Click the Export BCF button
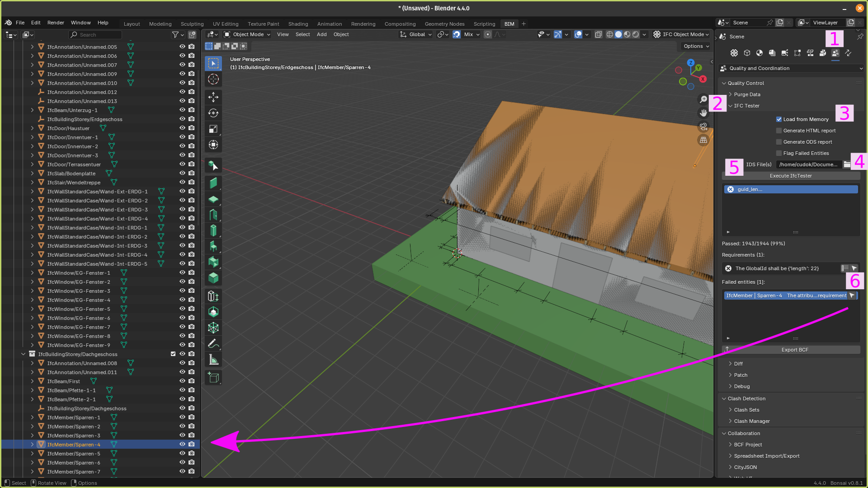868x488 pixels. (x=794, y=350)
